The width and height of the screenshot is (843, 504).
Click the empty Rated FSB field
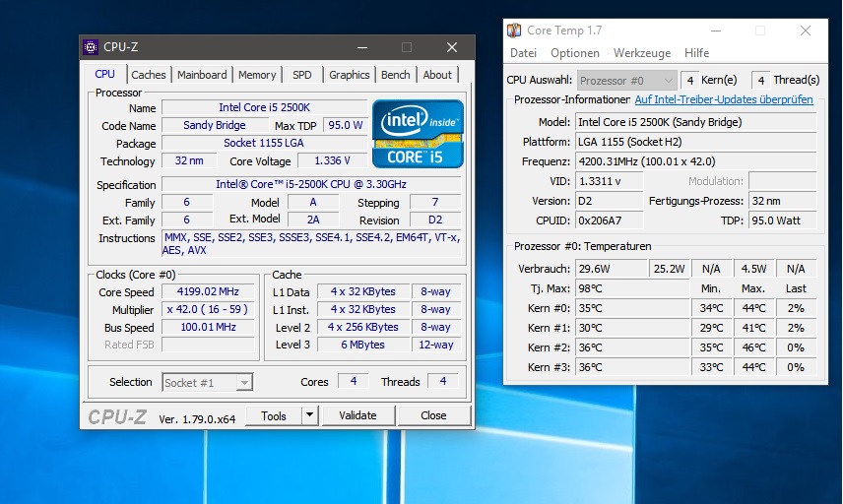click(x=208, y=345)
